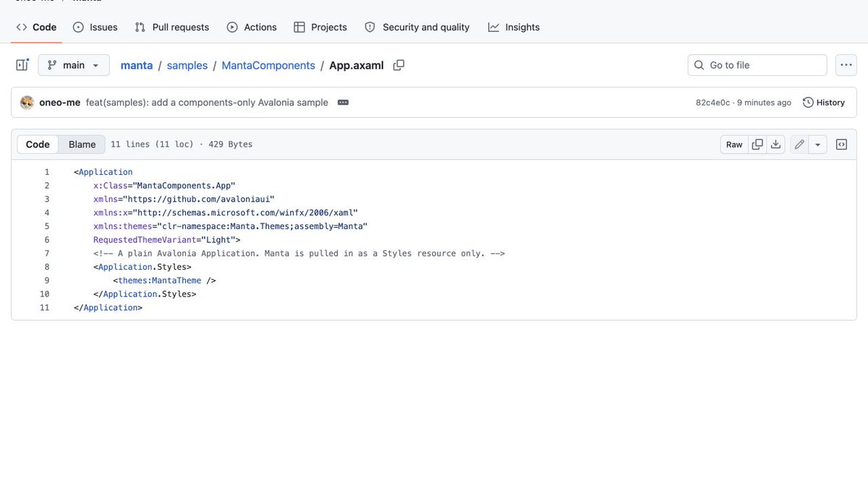The height and width of the screenshot is (488, 868).
Task: Open the Security and quality tab
Action: (417, 27)
